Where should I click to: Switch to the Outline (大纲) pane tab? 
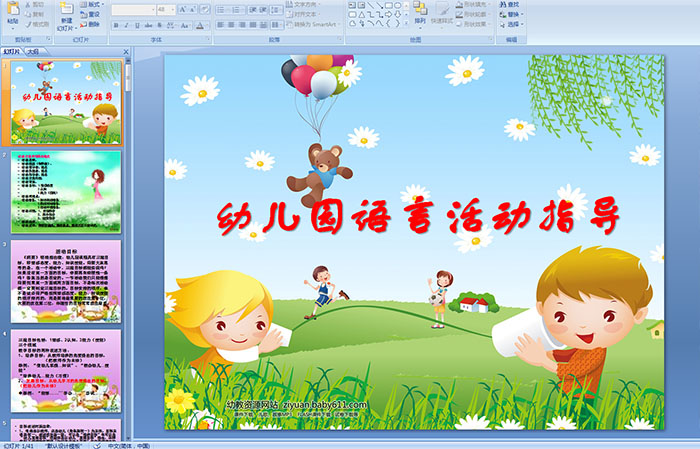pyautogui.click(x=33, y=52)
